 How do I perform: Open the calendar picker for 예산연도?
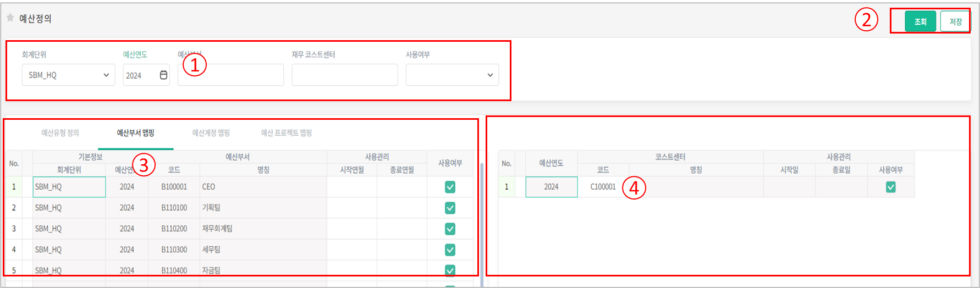163,75
